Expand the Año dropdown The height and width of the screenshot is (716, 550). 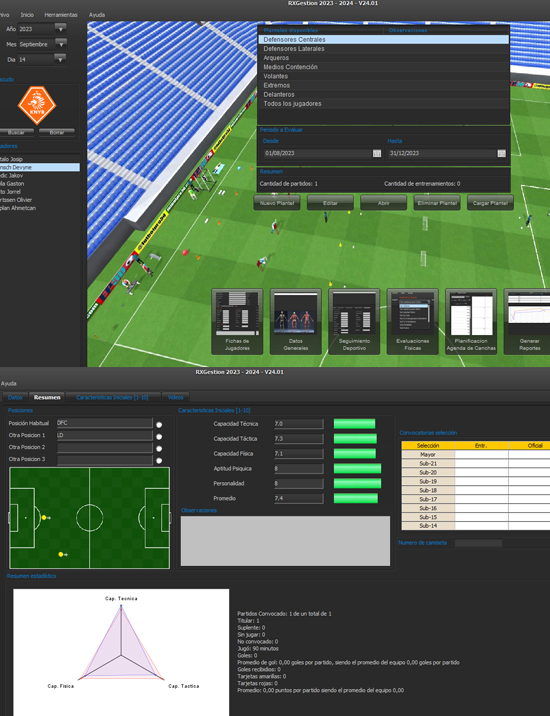coord(60,29)
